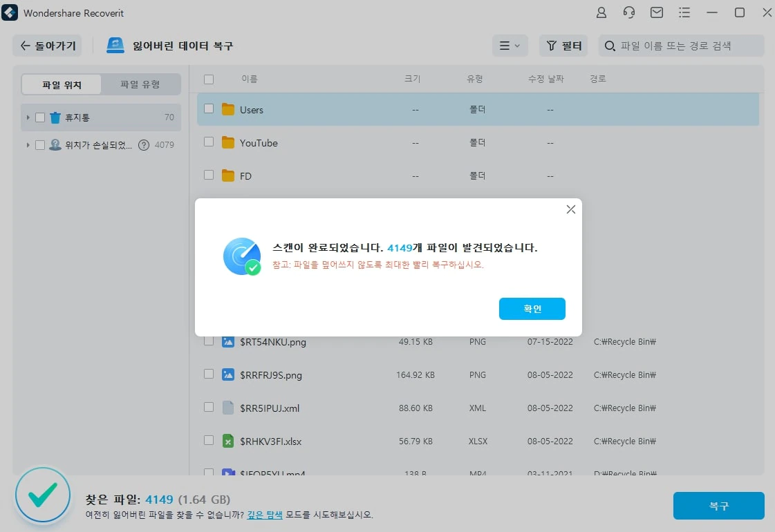Viewport: 775px width, 532px height.
Task: Click the $RR5IPUJ.xml document icon
Action: pos(228,408)
